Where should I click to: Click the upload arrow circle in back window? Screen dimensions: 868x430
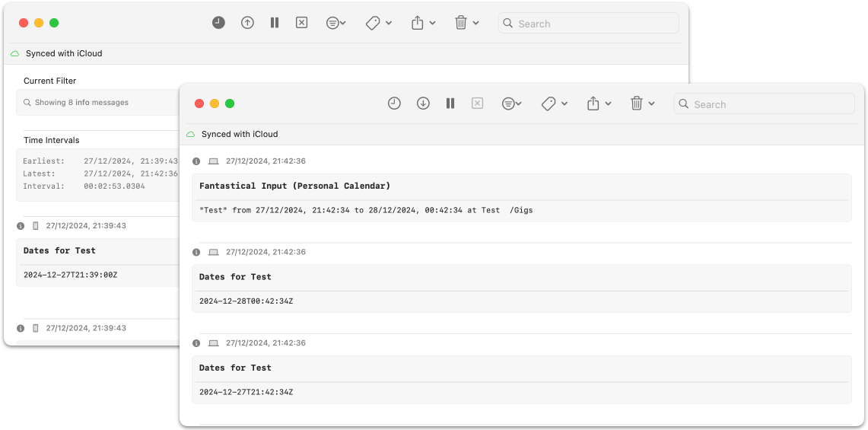pyautogui.click(x=247, y=23)
